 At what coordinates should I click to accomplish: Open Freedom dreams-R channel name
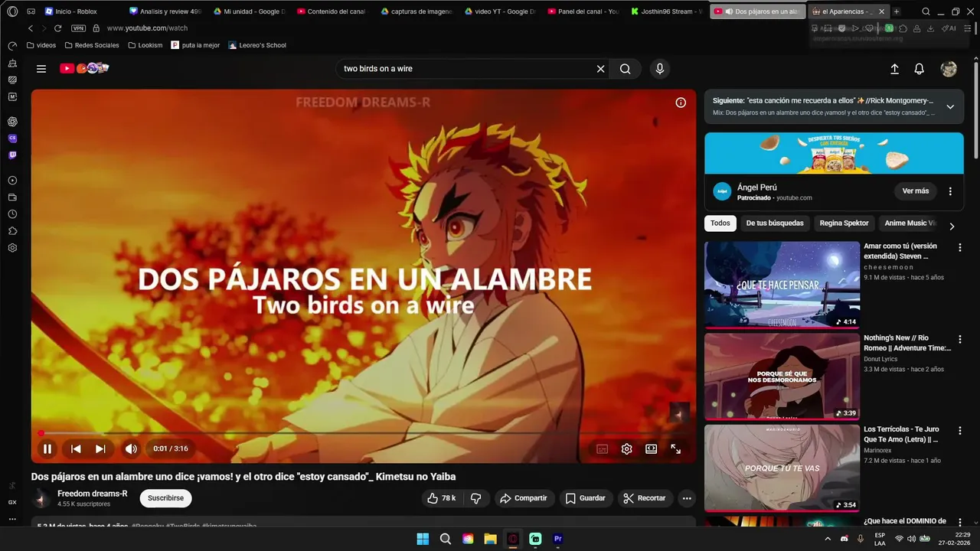[93, 494]
